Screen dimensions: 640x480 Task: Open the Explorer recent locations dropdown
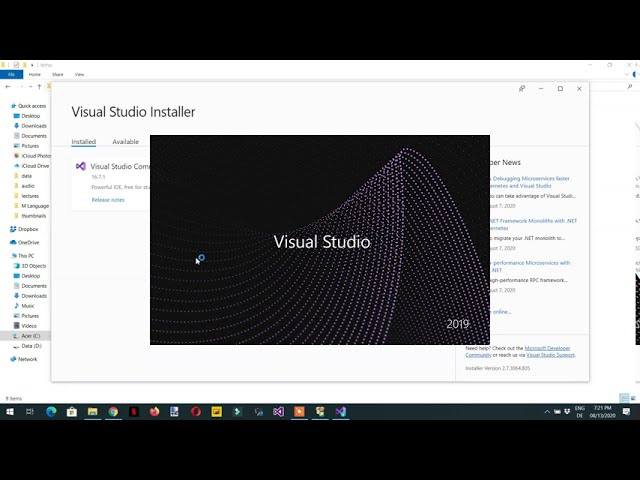point(31,87)
